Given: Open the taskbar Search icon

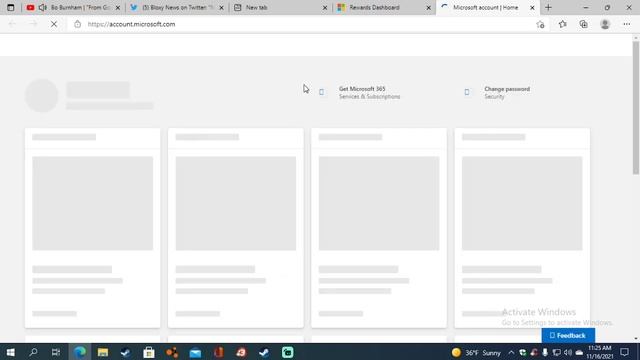Looking at the screenshot, I should tap(33, 352).
